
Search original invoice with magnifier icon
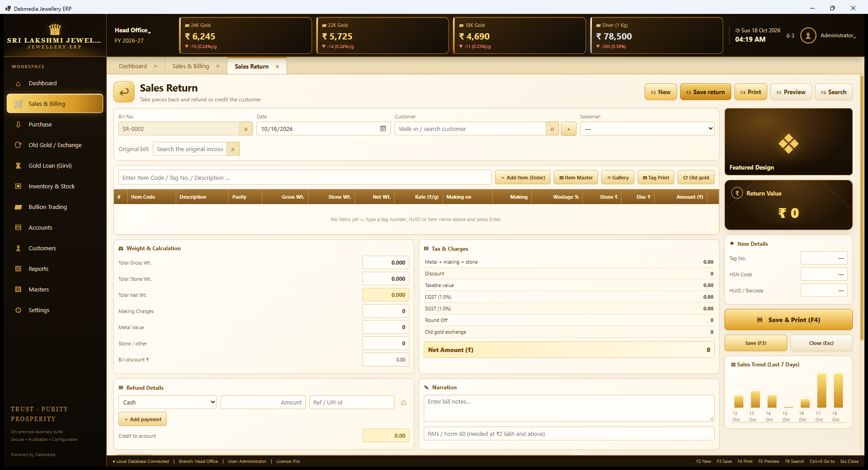(x=233, y=149)
